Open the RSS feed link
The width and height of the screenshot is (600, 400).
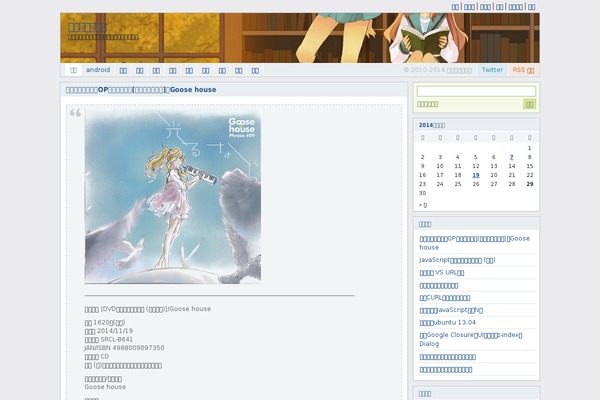point(523,70)
